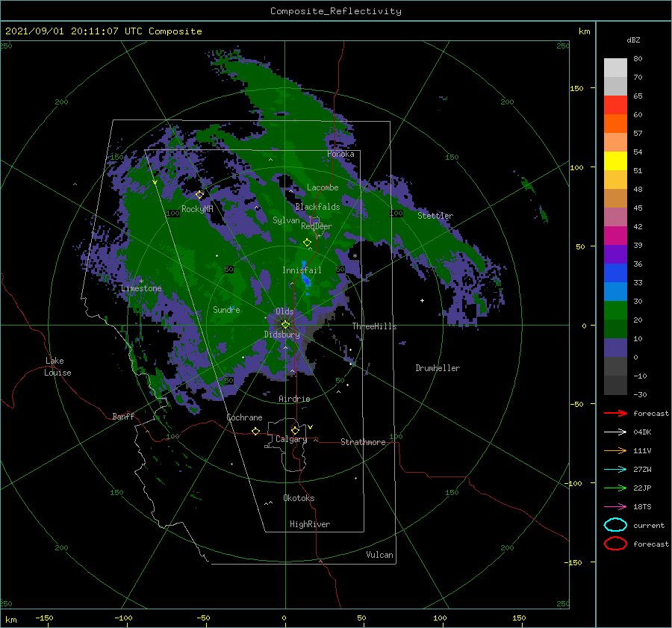Click the Didsbury label
The image size is (672, 628).
282,335
